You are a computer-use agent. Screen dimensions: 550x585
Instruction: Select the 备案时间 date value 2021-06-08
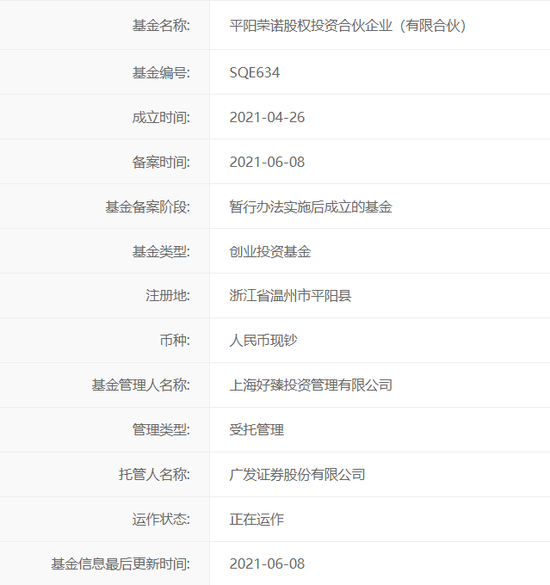point(267,162)
